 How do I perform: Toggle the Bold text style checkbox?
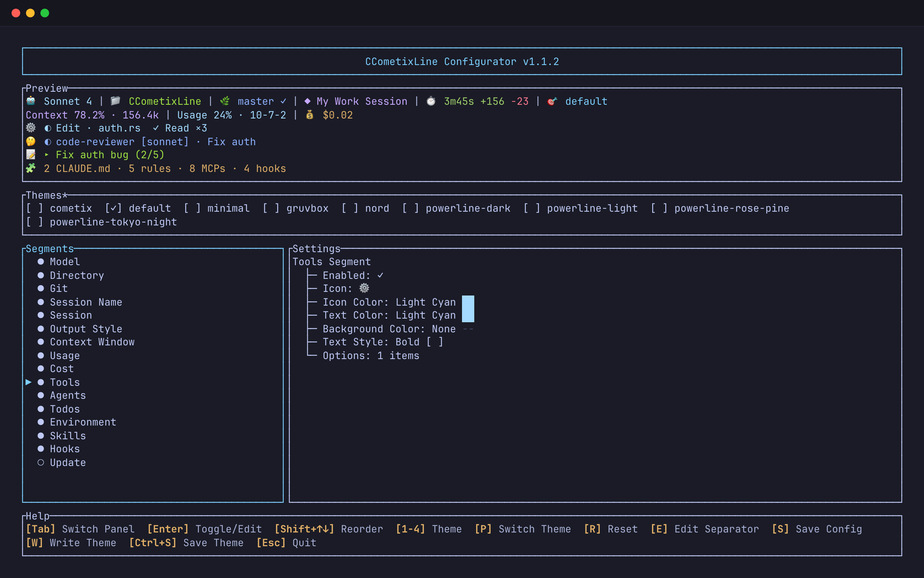point(435,342)
